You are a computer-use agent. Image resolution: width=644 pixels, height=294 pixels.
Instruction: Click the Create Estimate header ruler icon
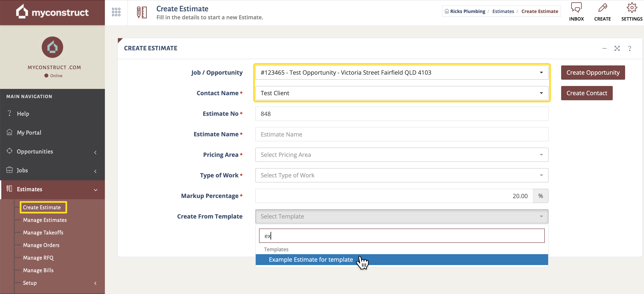click(142, 12)
